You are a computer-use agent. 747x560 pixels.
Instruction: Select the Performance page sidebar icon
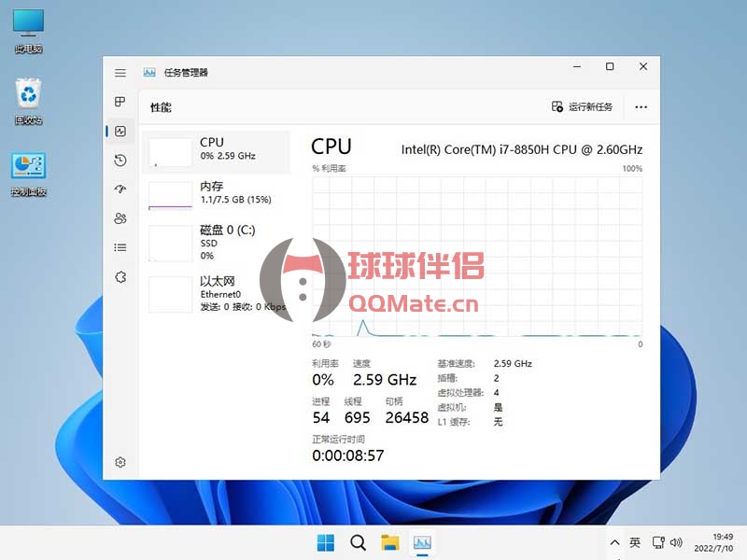click(x=120, y=132)
